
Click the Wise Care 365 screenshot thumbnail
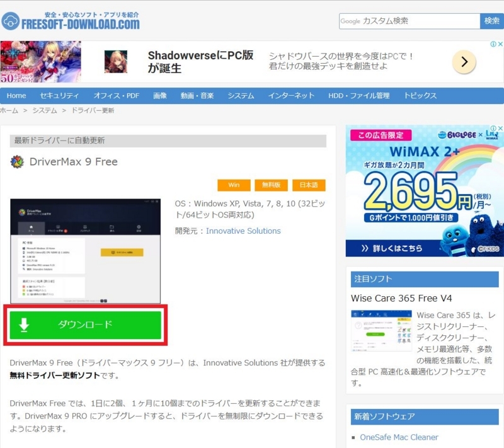tap(382, 331)
